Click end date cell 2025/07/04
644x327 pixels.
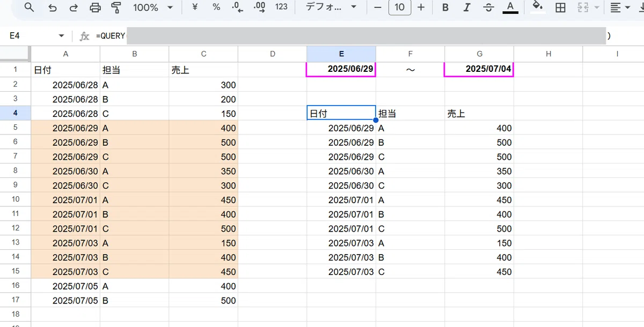click(x=479, y=69)
